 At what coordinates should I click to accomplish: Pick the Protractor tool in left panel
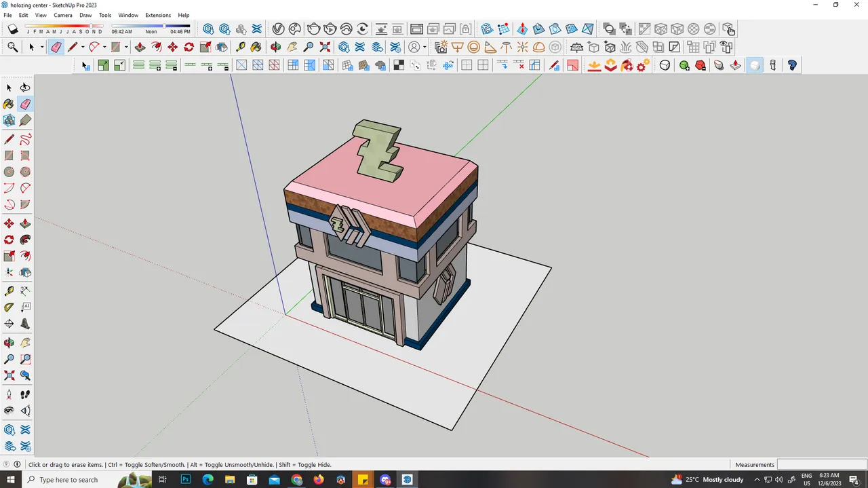coord(9,307)
